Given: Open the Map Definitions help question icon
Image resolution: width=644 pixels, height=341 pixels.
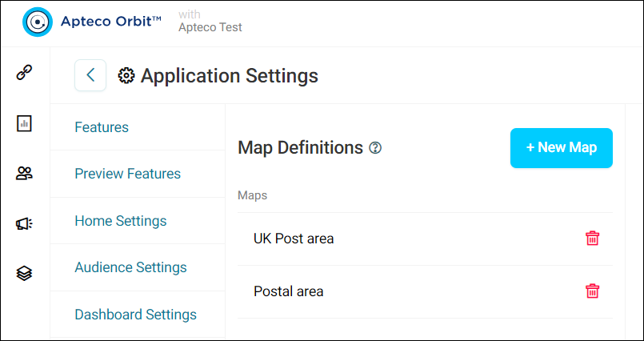Looking at the screenshot, I should pyautogui.click(x=375, y=147).
